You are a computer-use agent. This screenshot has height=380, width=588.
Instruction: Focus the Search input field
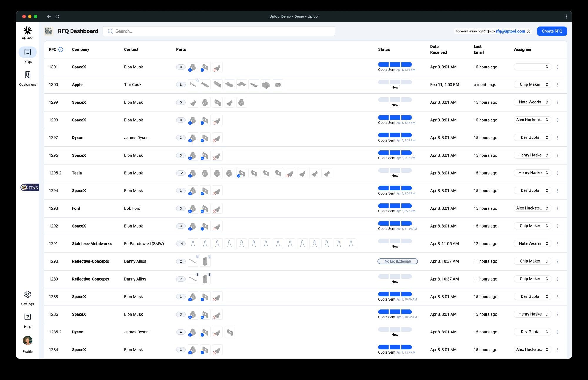coord(219,31)
